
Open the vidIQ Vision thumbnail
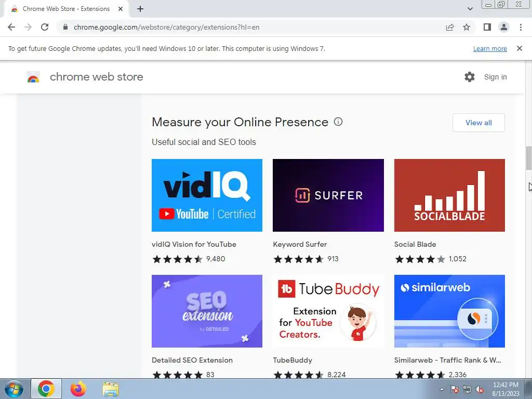click(x=207, y=195)
